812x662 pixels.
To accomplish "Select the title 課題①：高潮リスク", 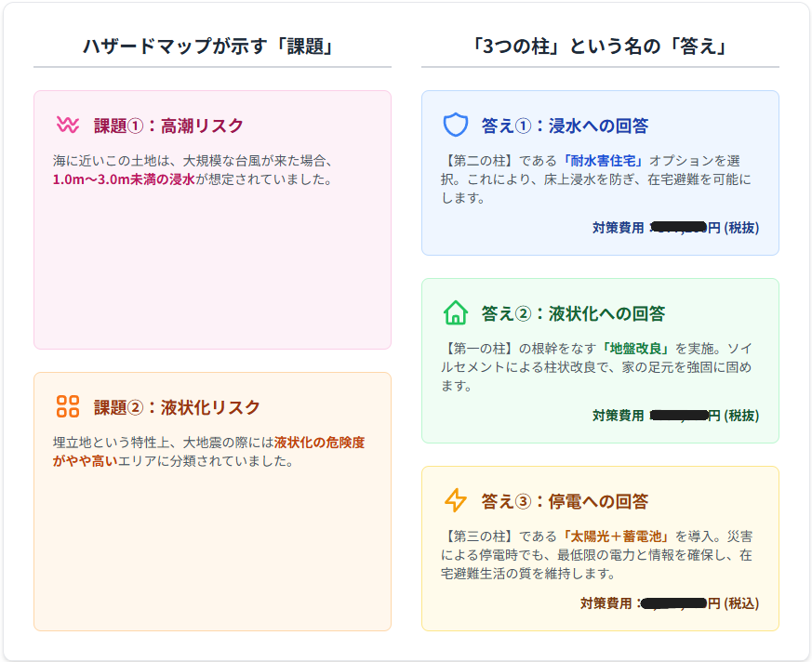I will (168, 126).
